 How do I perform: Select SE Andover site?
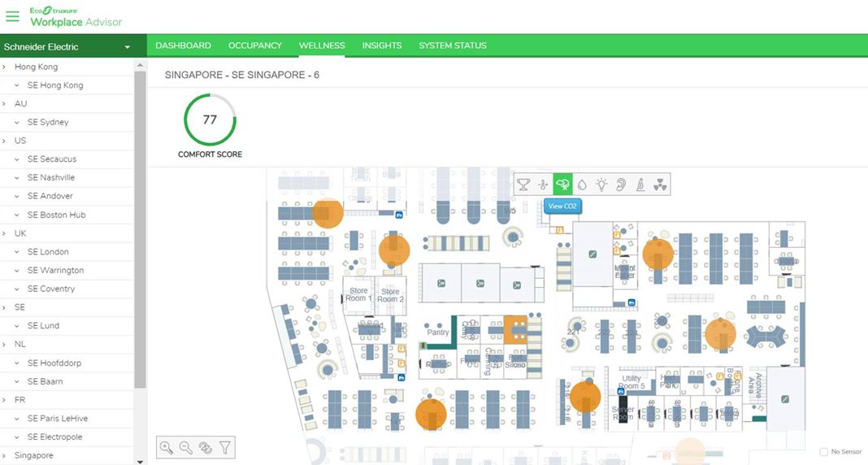[50, 196]
